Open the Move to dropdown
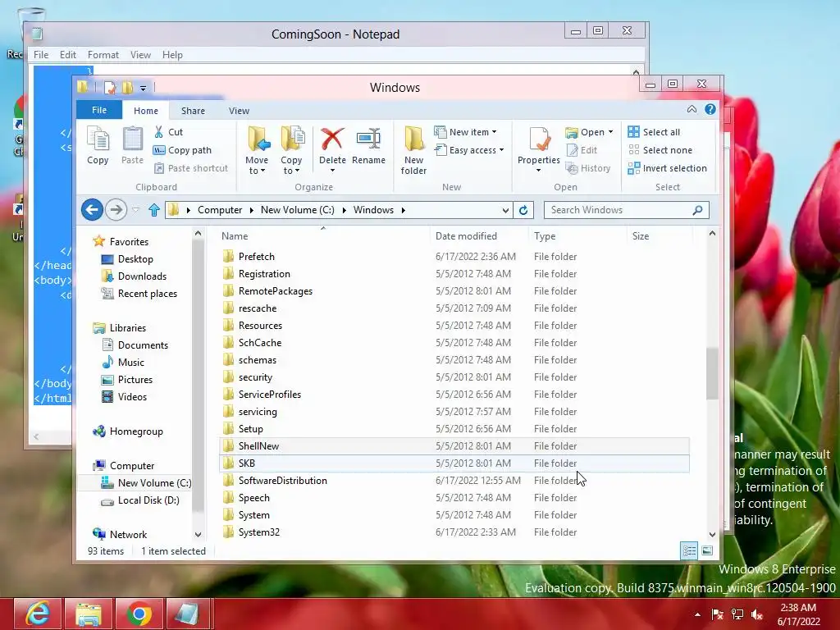 pos(257,165)
